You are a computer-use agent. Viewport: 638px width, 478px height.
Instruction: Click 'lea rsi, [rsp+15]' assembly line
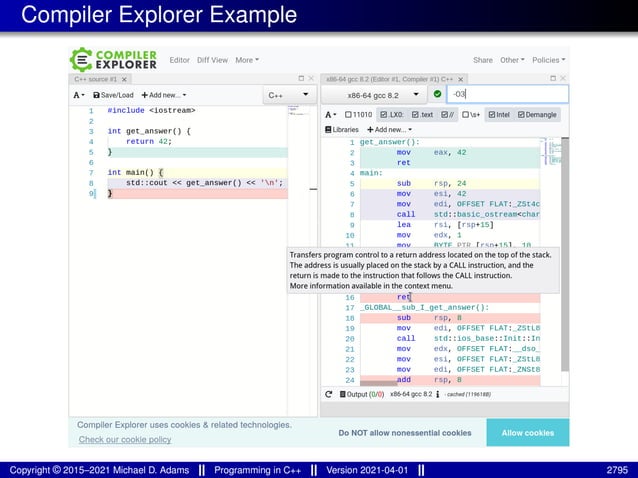click(445, 225)
